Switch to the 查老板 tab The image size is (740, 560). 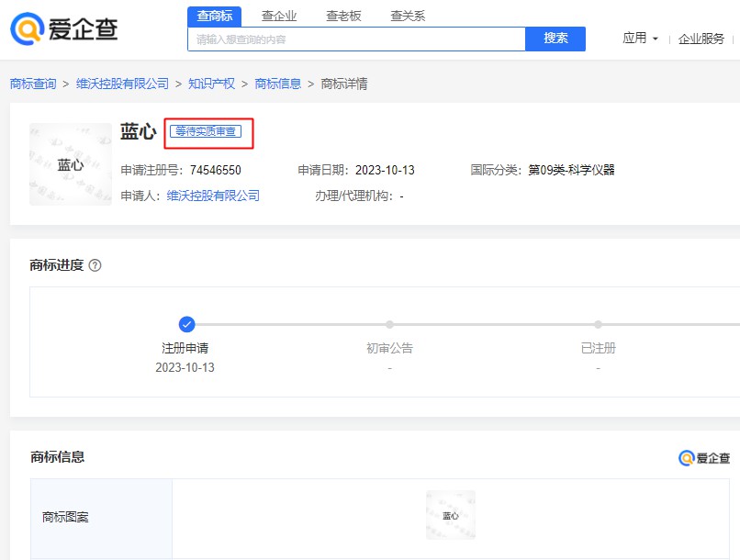[x=343, y=16]
